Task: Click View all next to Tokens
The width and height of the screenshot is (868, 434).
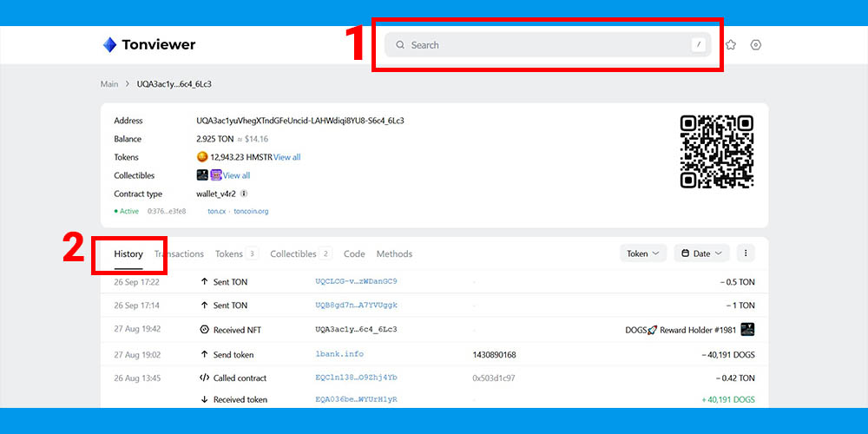Action: pyautogui.click(x=287, y=157)
